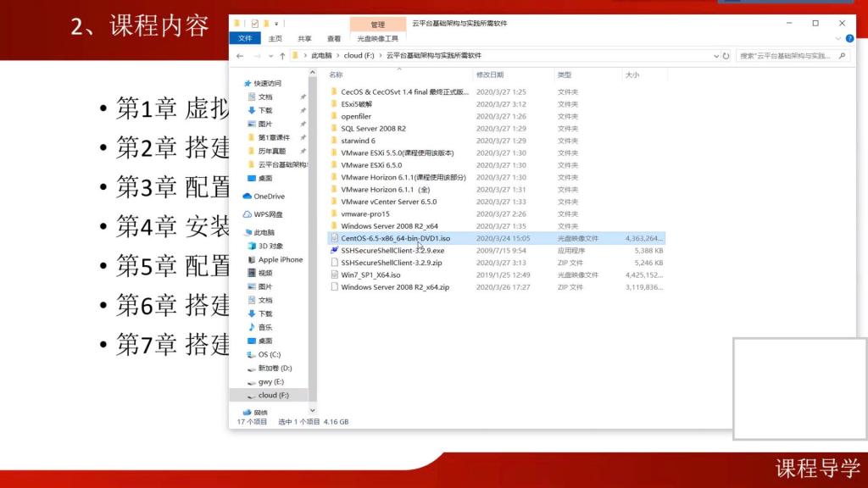Click the 音乐 music note icon
The width and height of the screenshot is (868, 488).
point(252,327)
